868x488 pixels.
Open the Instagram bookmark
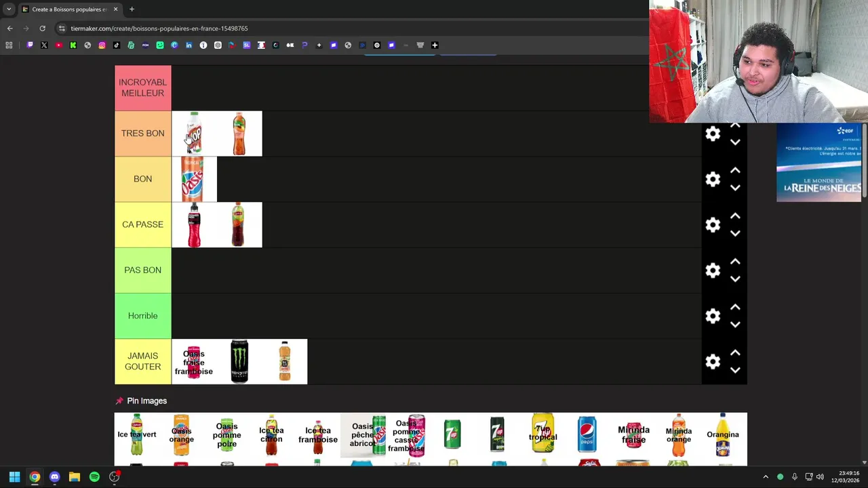tap(102, 45)
